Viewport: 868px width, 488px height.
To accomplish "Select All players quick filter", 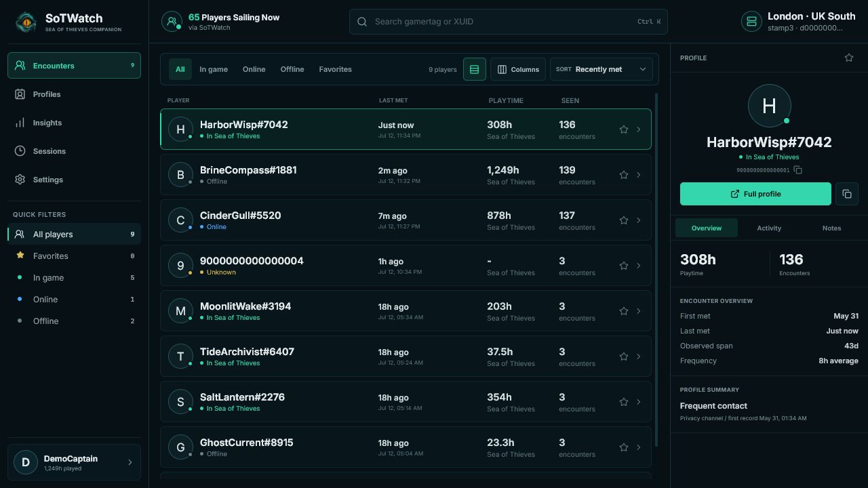I will pos(74,235).
